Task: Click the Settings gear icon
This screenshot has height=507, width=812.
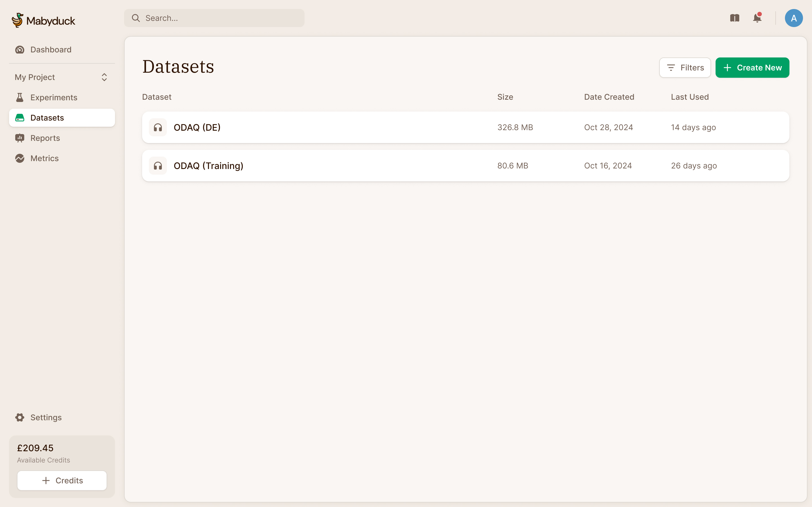Action: coord(20,417)
